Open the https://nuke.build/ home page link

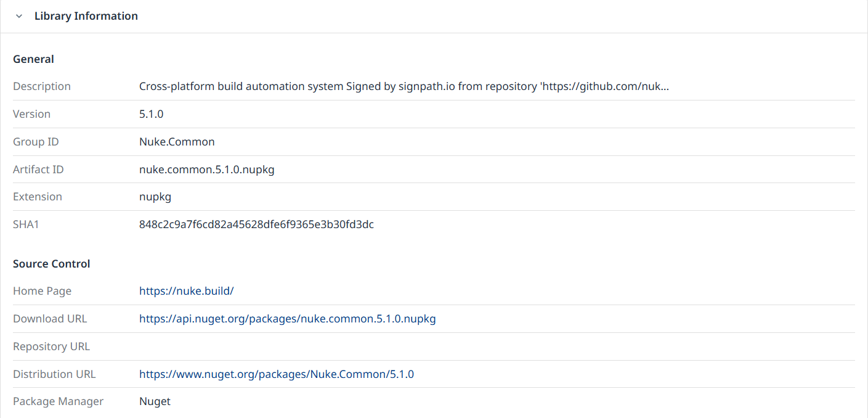186,291
